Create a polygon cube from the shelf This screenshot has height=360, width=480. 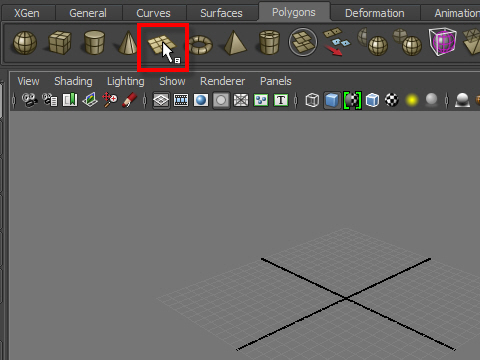pos(60,43)
